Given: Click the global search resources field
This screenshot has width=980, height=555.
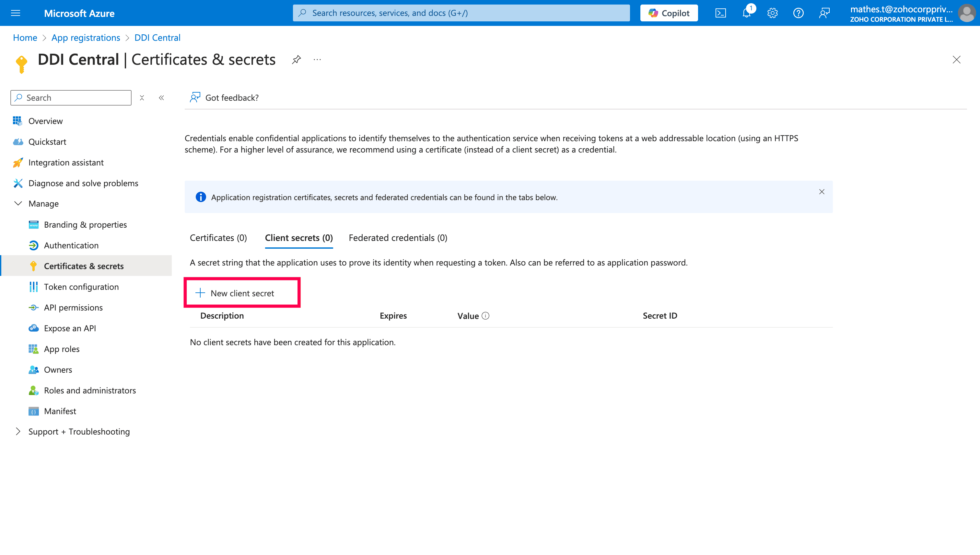Looking at the screenshot, I should coord(461,13).
